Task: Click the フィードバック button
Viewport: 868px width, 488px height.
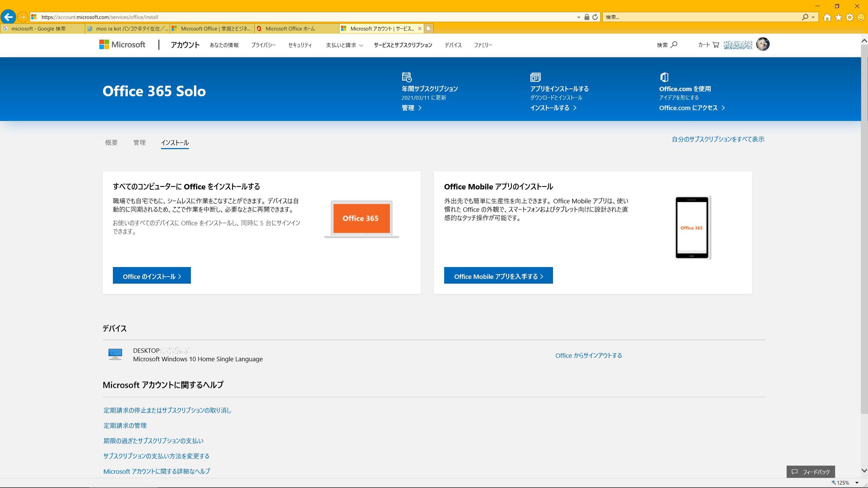Action: (811, 472)
